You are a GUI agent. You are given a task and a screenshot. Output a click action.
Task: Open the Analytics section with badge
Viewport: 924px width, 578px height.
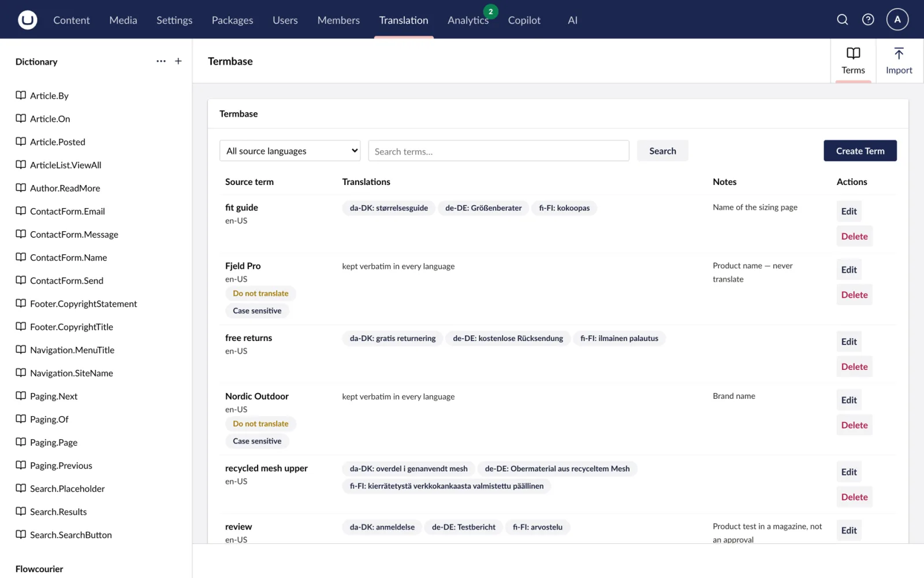[x=468, y=20]
